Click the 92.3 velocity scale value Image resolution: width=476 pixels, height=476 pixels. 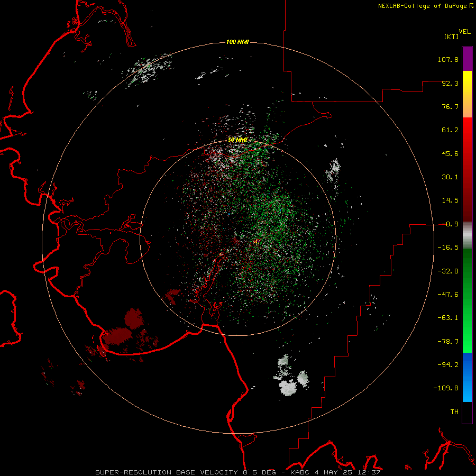pos(450,83)
